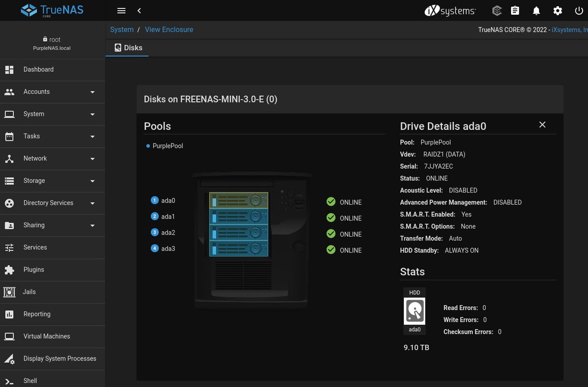This screenshot has width=588, height=387.
Task: Expand the Sharing menu arrow
Action: 93,226
